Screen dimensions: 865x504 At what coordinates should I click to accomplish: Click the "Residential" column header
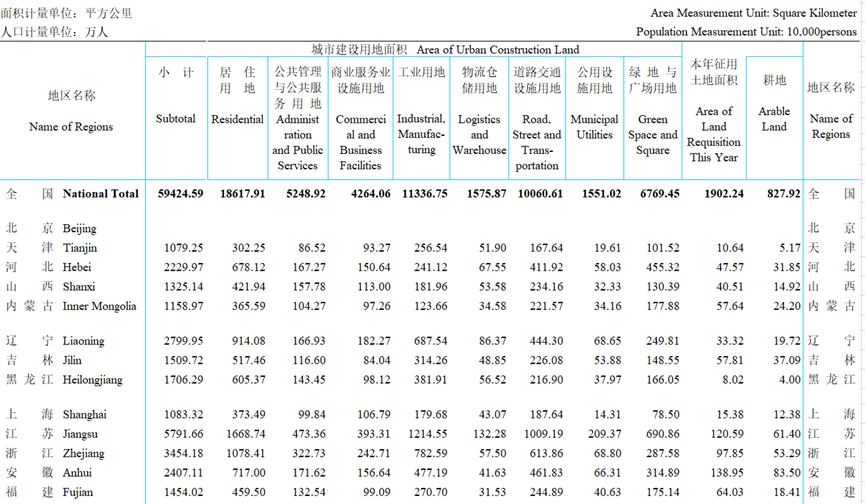237,119
